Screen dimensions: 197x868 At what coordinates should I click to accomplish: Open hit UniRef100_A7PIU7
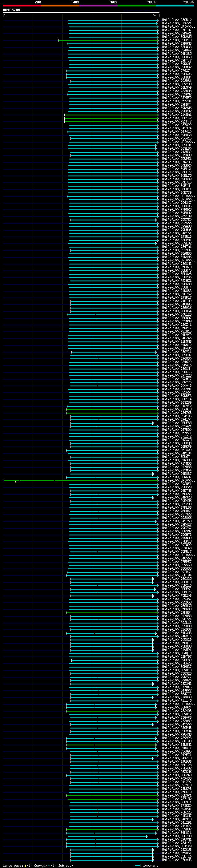[x=176, y=30]
